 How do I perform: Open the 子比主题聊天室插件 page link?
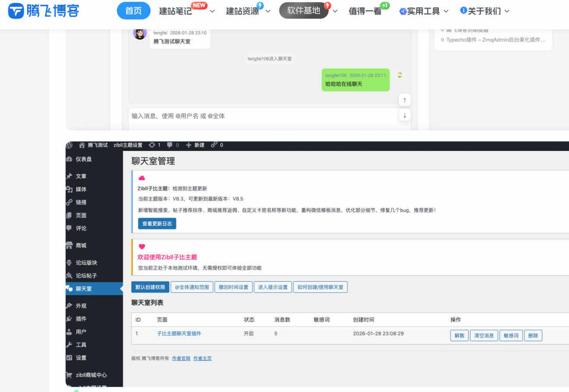coord(179,333)
